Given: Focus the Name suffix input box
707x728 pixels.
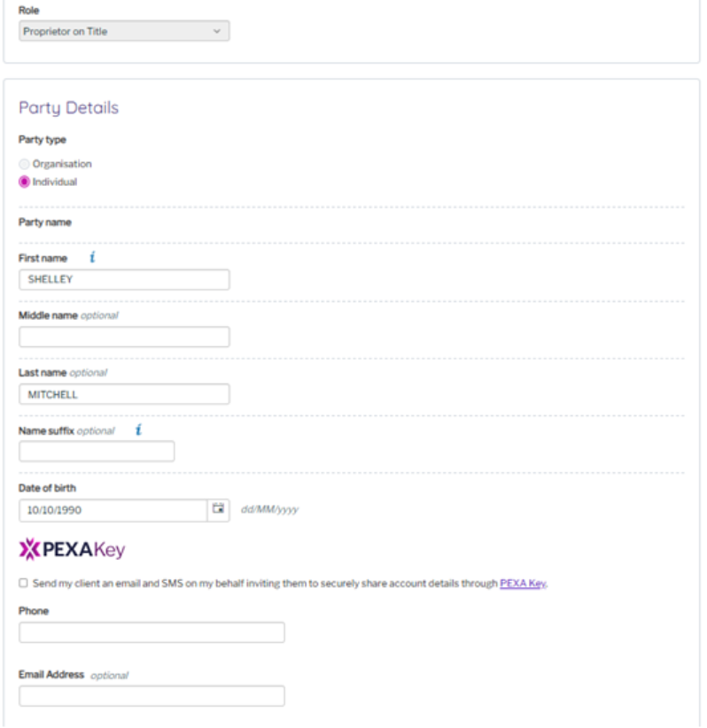Looking at the screenshot, I should coord(97,452).
